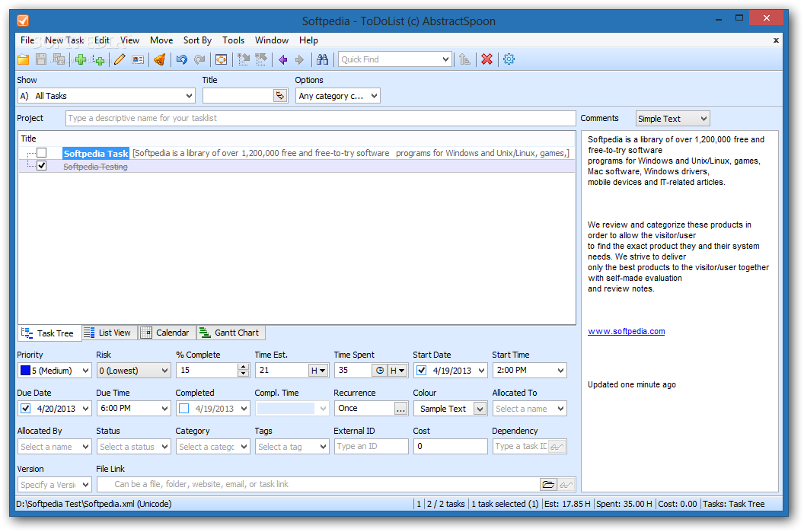The height and width of the screenshot is (532, 804).
Task: Increase % Complete with up stepper
Action: (244, 366)
